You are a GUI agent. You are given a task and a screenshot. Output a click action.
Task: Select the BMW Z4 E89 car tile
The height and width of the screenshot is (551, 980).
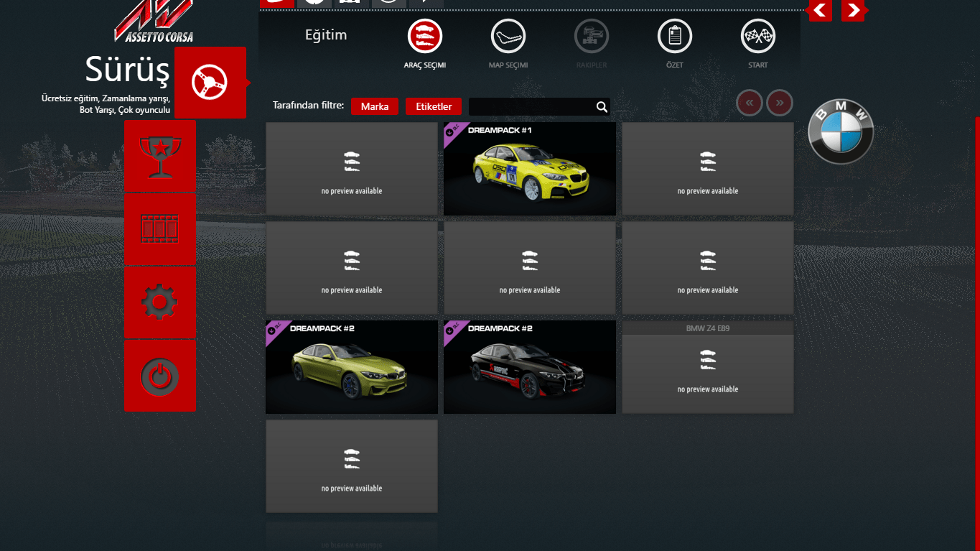click(x=708, y=367)
